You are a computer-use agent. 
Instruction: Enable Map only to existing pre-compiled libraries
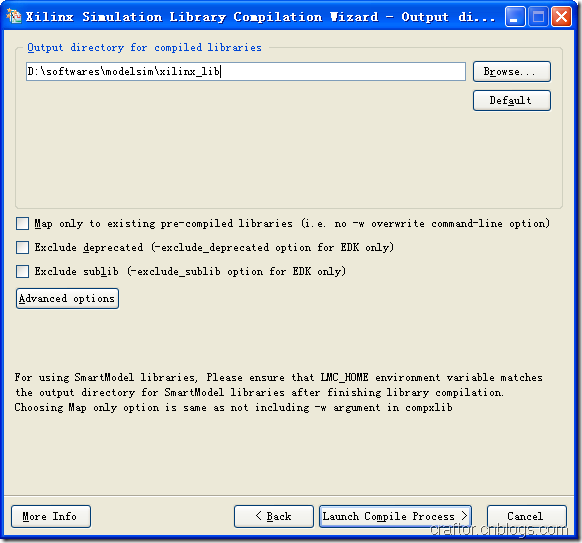[22, 223]
